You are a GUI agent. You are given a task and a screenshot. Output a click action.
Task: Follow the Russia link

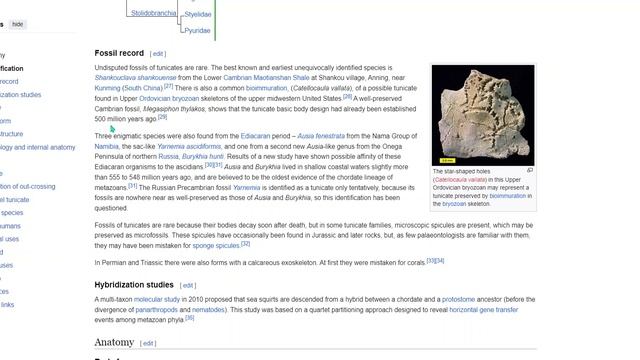pyautogui.click(x=168, y=156)
